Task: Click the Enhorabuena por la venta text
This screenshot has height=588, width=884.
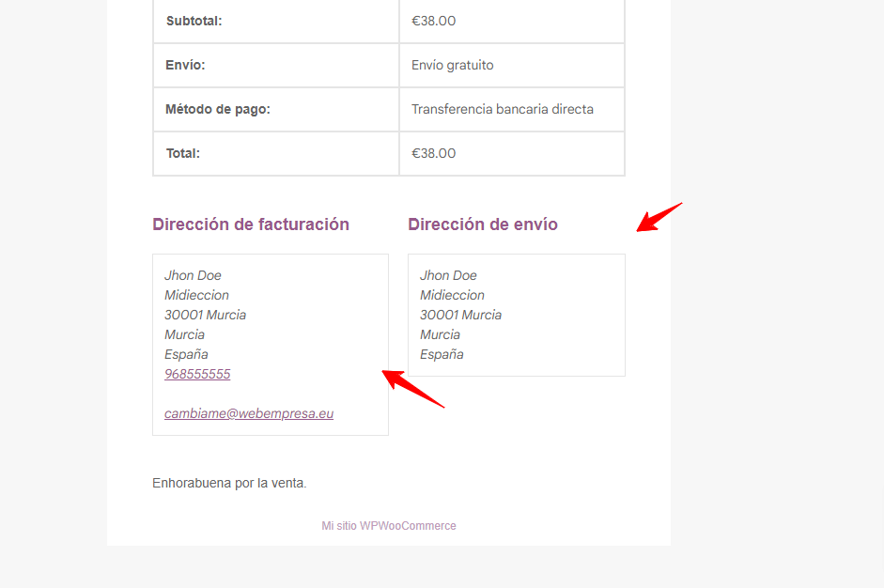Action: 229,483
